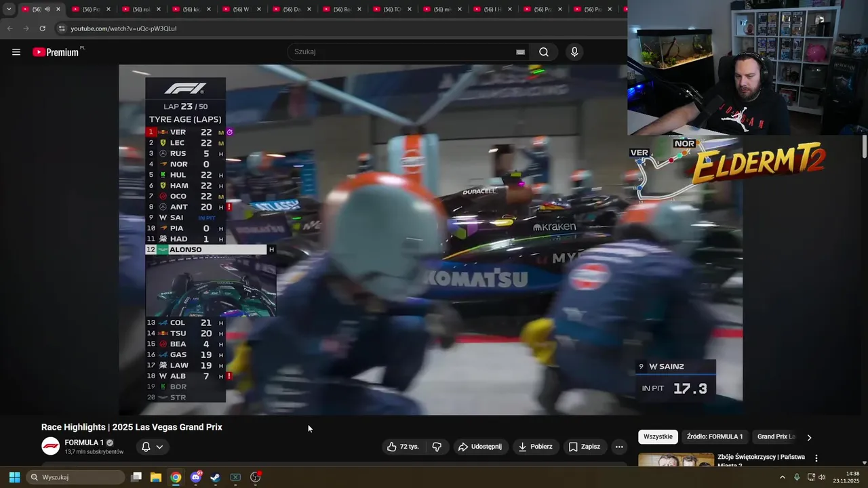The width and height of the screenshot is (868, 488).
Task: Mute the playing tab via its speaker icon
Action: coord(47,9)
